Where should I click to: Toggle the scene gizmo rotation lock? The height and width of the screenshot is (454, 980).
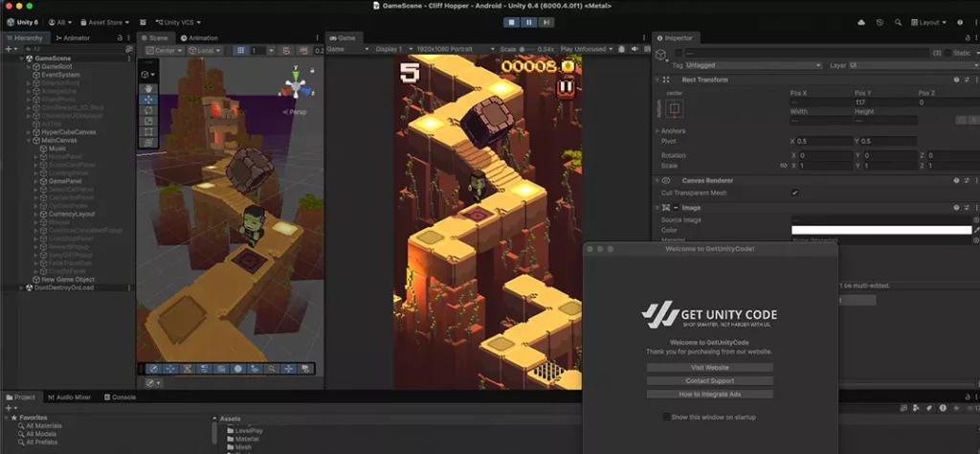coord(312,70)
